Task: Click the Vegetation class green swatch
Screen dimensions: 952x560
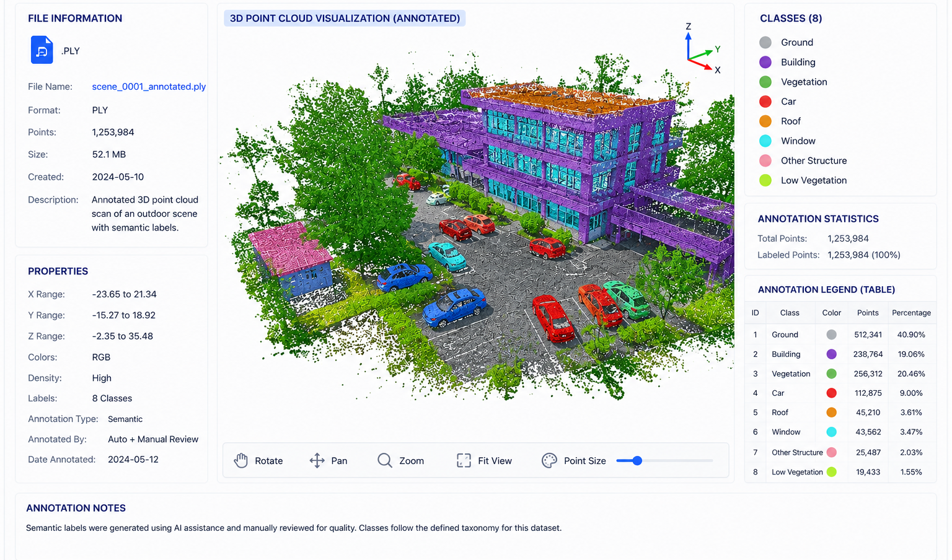Action: coord(765,82)
